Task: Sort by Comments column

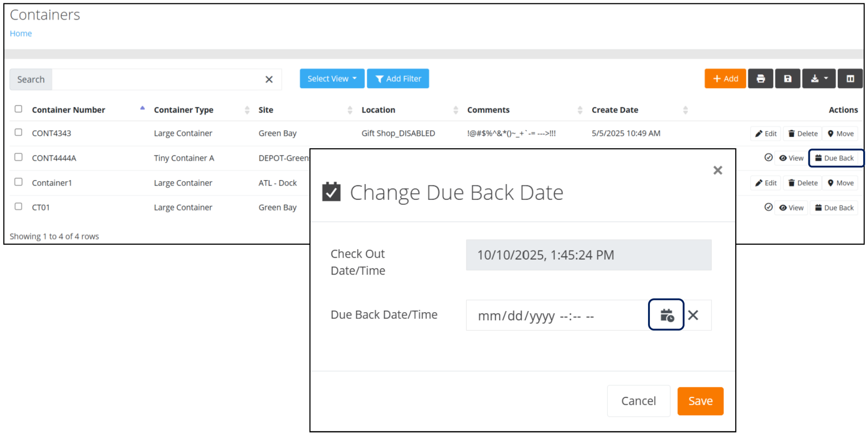Action: click(488, 110)
